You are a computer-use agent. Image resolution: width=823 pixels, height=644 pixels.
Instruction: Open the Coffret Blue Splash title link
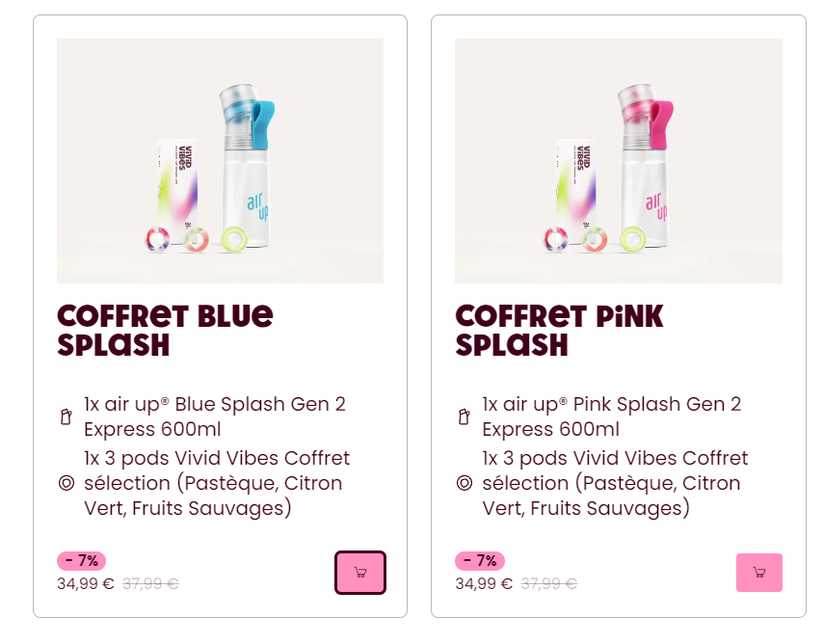click(165, 330)
